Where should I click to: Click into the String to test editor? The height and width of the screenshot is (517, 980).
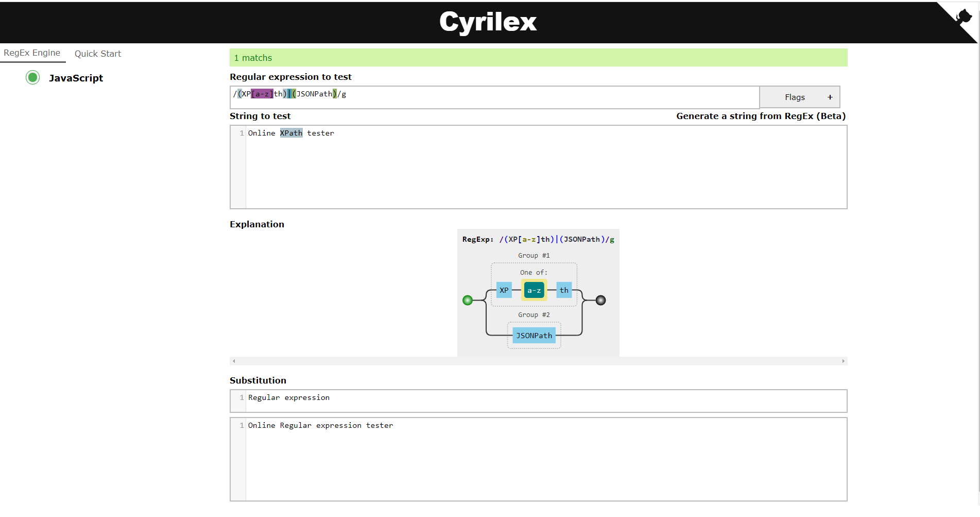pos(539,167)
